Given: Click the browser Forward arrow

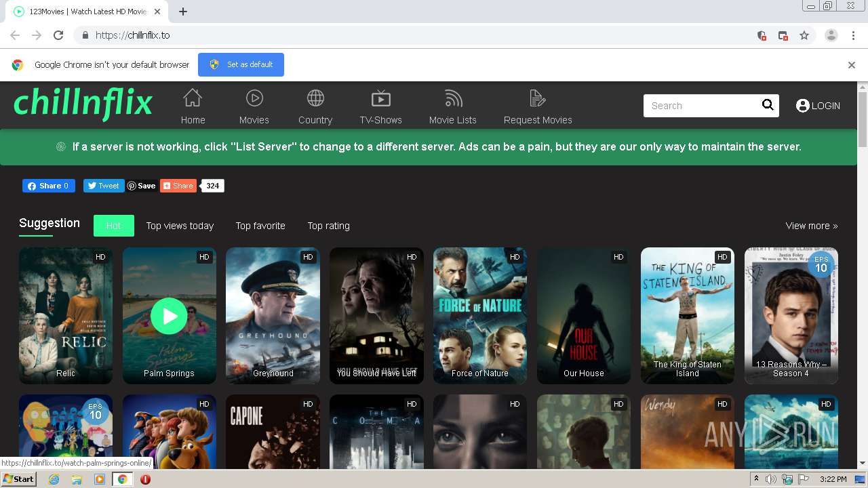Looking at the screenshot, I should [37, 35].
